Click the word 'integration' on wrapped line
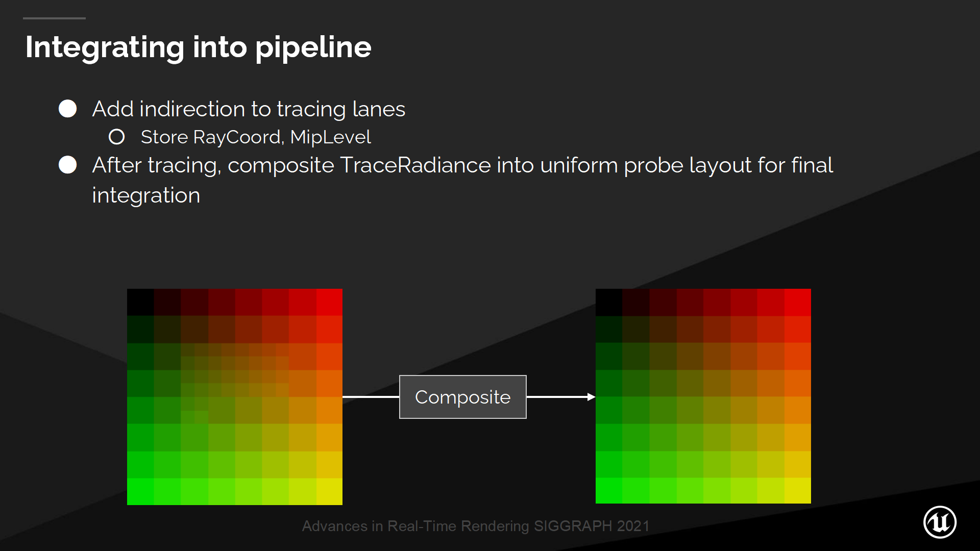The height and width of the screenshot is (551, 980). tap(146, 195)
